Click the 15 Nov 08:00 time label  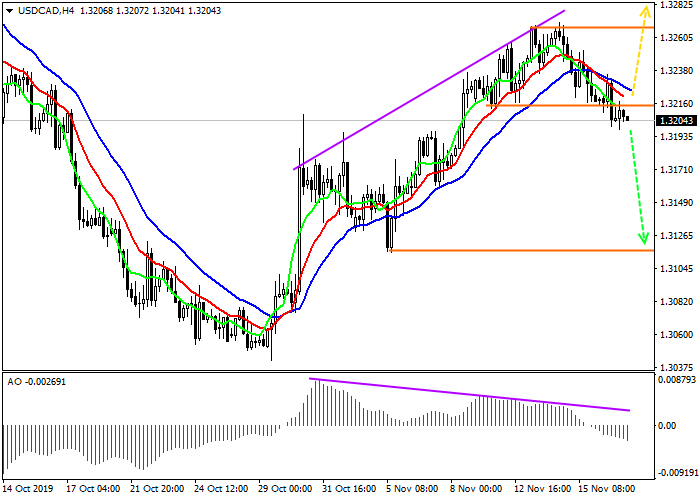click(607, 489)
